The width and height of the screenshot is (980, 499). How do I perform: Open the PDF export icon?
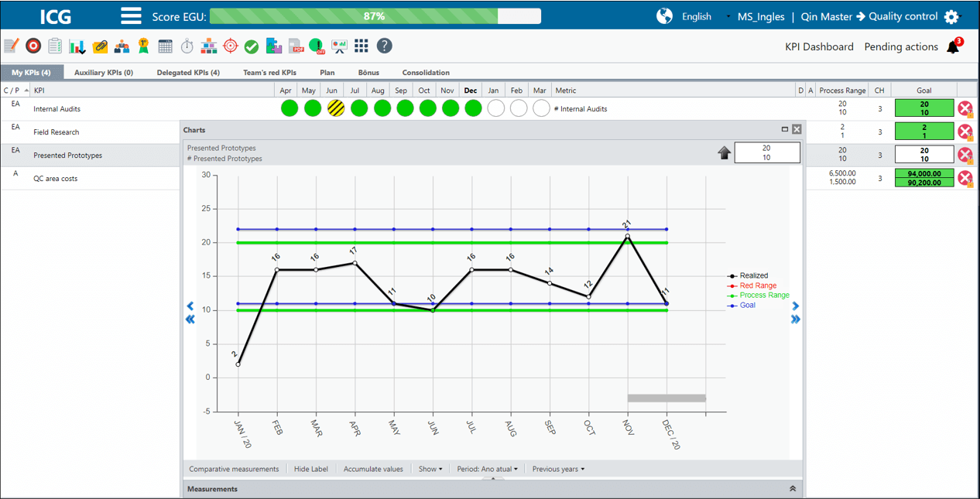(296, 46)
